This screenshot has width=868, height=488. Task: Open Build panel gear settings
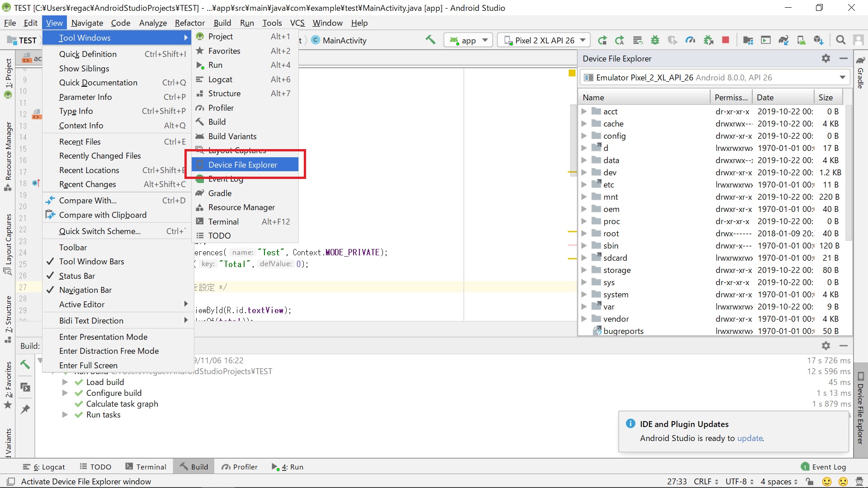(826, 346)
